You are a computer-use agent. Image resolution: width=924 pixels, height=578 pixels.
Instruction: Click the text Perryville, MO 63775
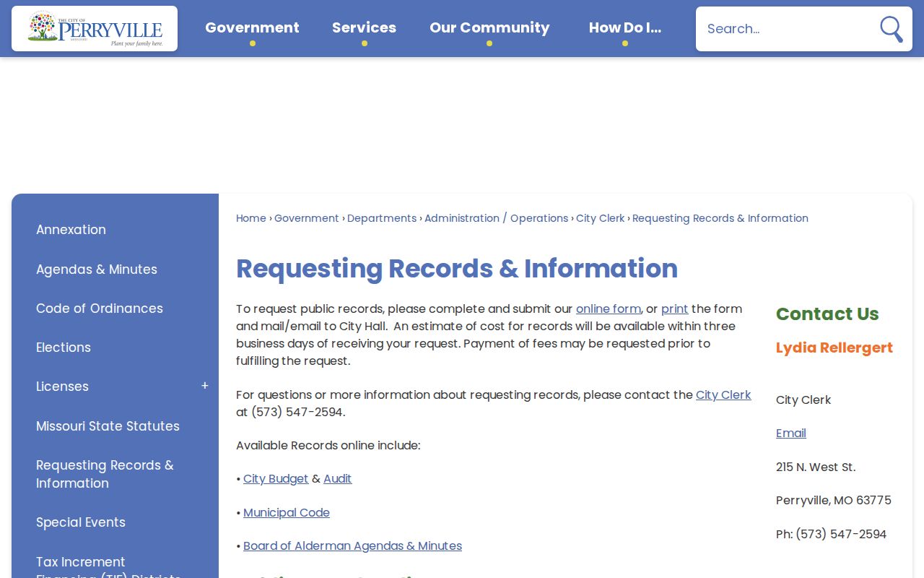(x=834, y=500)
